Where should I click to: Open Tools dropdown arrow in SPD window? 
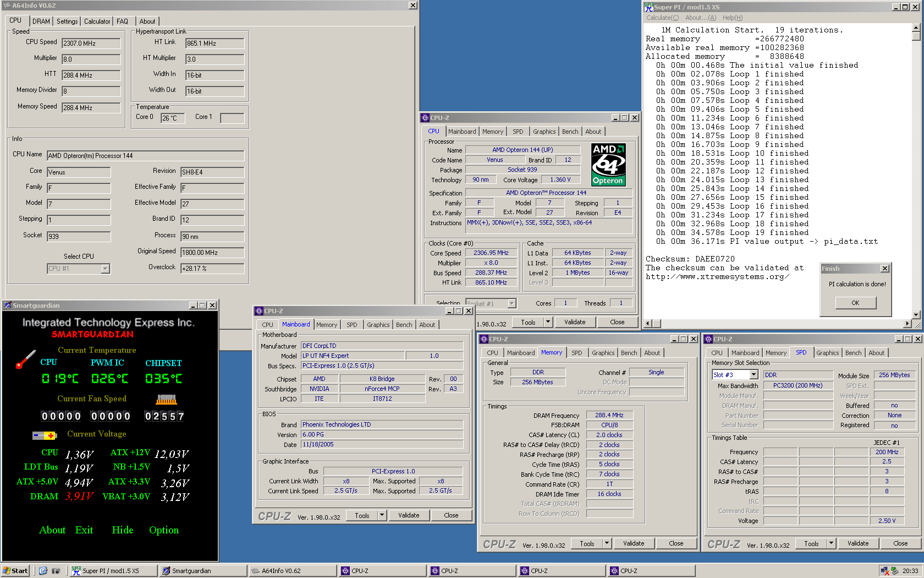coord(831,543)
